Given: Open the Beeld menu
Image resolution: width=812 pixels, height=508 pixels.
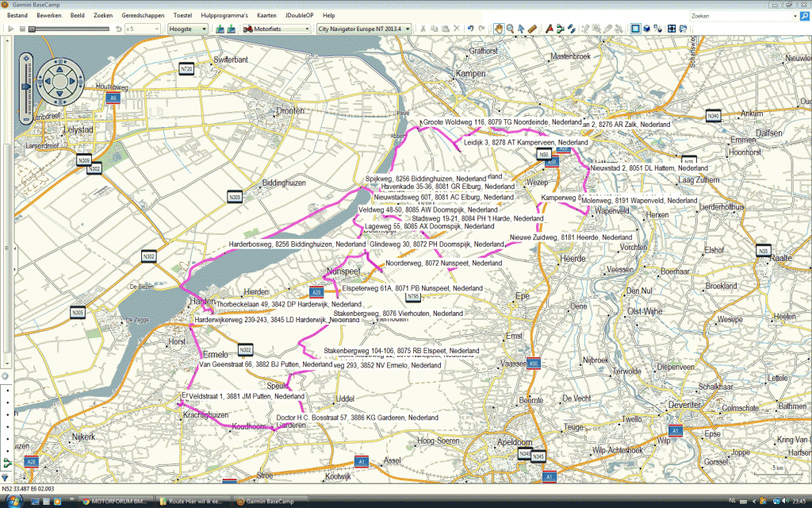Looking at the screenshot, I should point(77,16).
